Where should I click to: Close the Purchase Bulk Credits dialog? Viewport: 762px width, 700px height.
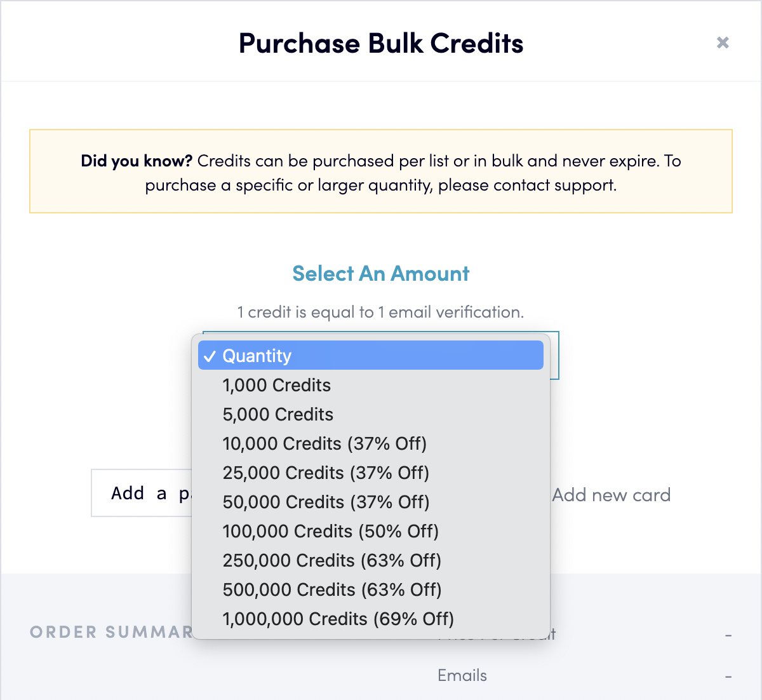click(x=723, y=43)
